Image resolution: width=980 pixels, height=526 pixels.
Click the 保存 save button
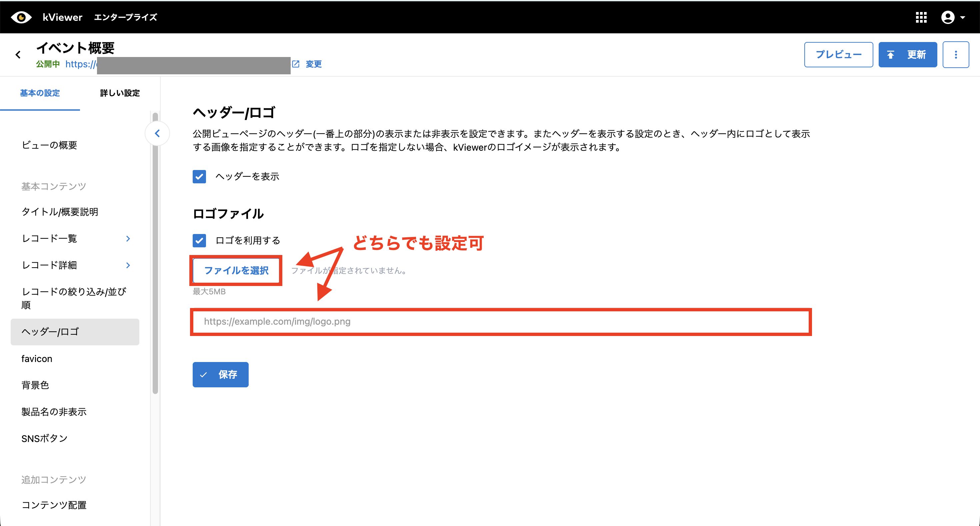(220, 375)
